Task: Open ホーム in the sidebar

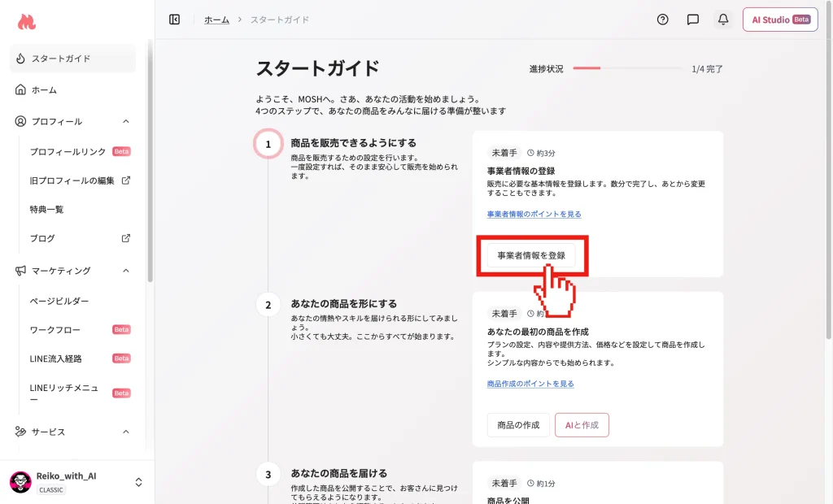Action: pos(72,89)
